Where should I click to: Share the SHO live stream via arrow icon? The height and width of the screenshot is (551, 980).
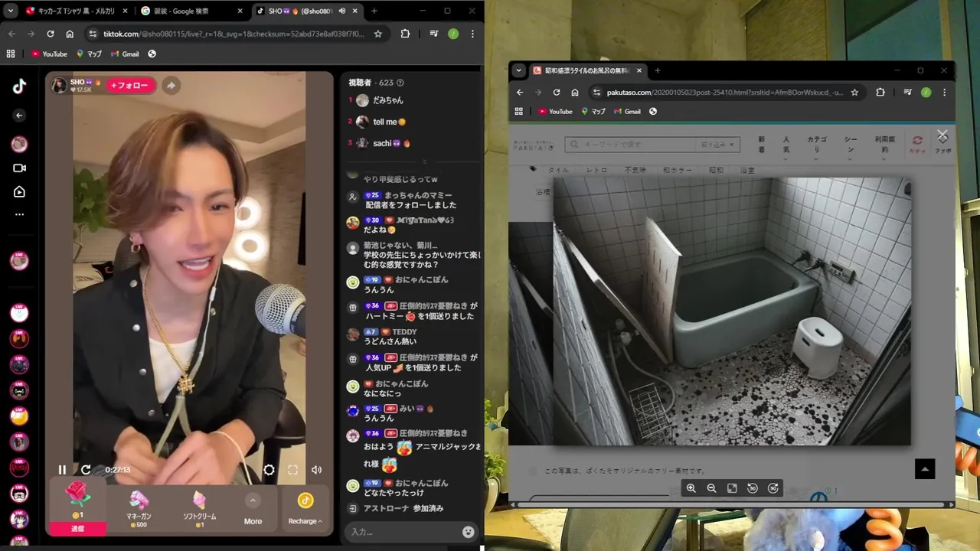click(171, 86)
